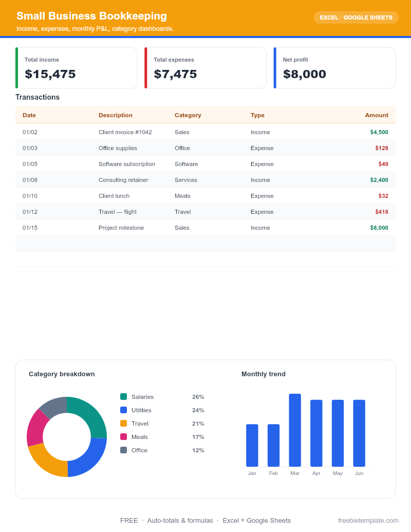
Task: Select the Office supplies description cell
Action: click(118, 148)
